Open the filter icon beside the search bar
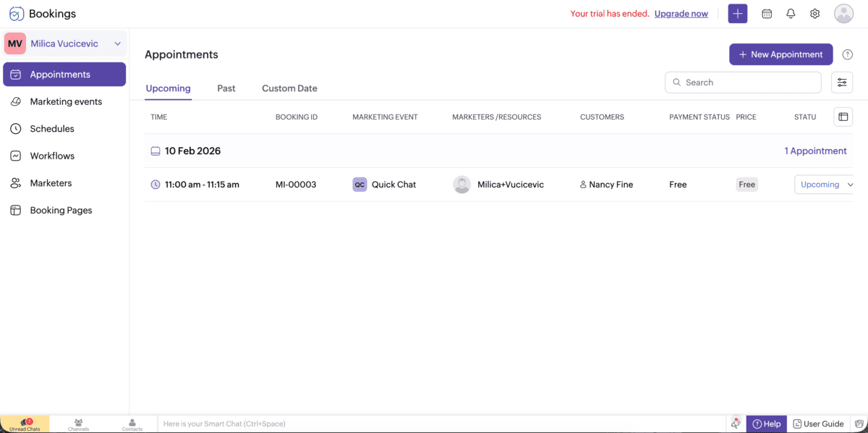The height and width of the screenshot is (433, 868). (x=841, y=82)
